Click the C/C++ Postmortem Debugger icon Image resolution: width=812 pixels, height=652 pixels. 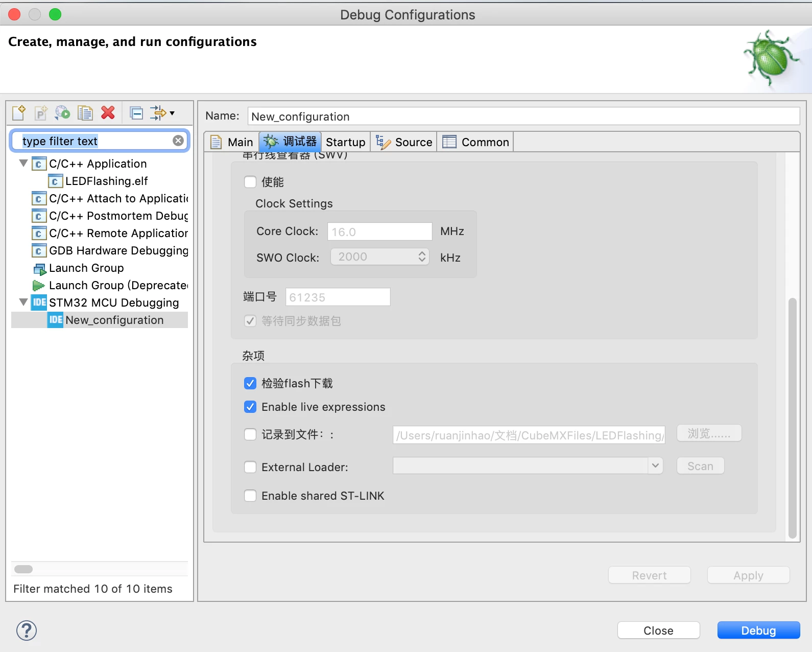pyautogui.click(x=38, y=216)
